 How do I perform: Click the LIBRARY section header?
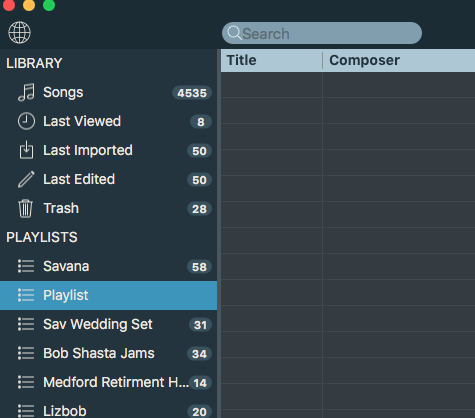[x=34, y=63]
